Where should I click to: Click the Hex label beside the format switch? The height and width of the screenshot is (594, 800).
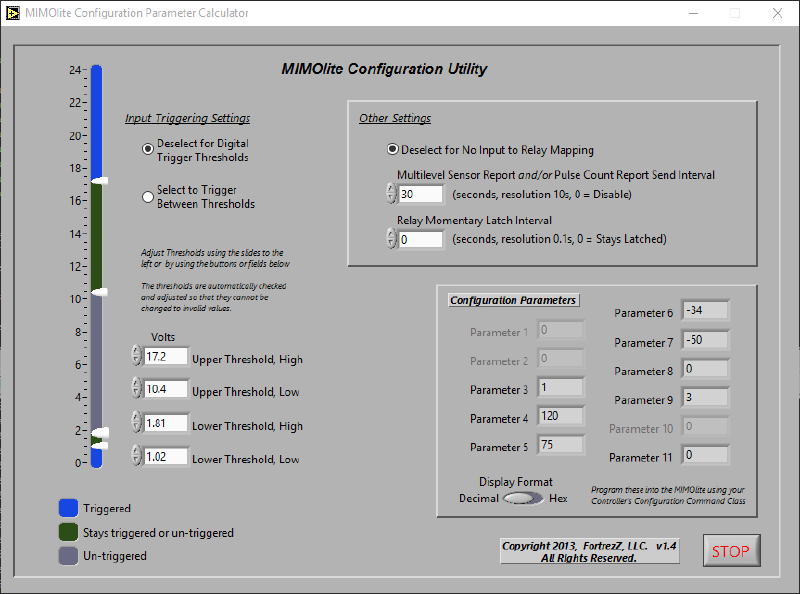pos(558,498)
